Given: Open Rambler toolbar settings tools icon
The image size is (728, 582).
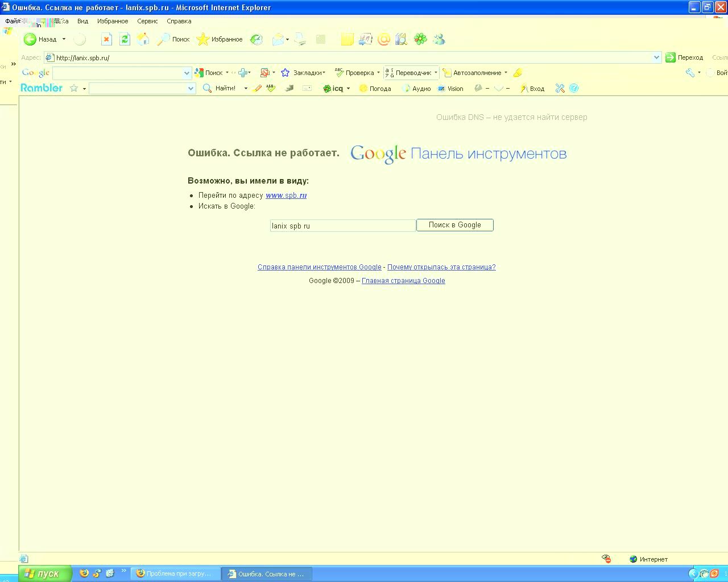Looking at the screenshot, I should (560, 88).
